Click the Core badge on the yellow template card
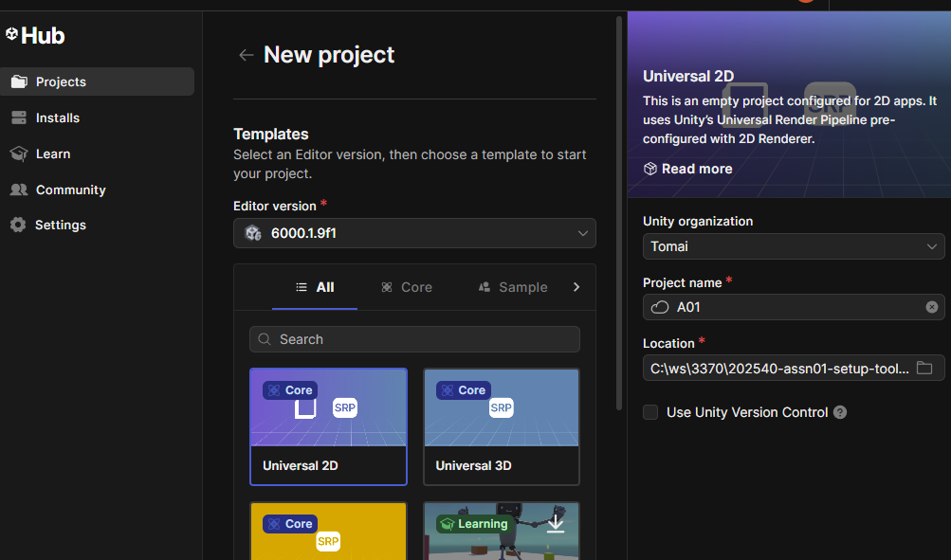 290,524
